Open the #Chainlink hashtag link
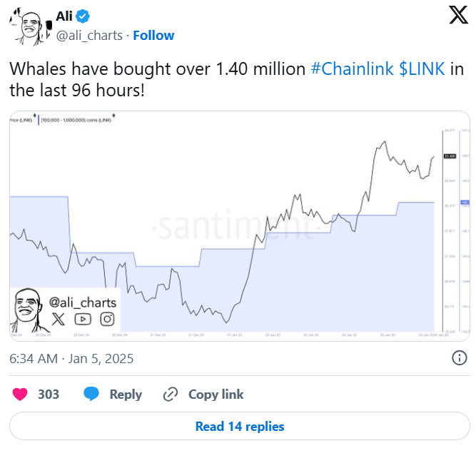 coord(352,69)
